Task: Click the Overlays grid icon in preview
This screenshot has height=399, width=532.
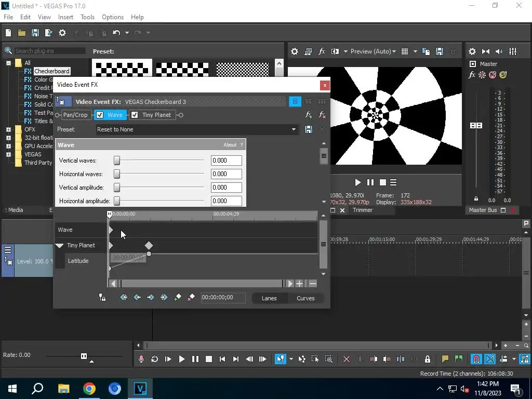Action: coord(404,51)
